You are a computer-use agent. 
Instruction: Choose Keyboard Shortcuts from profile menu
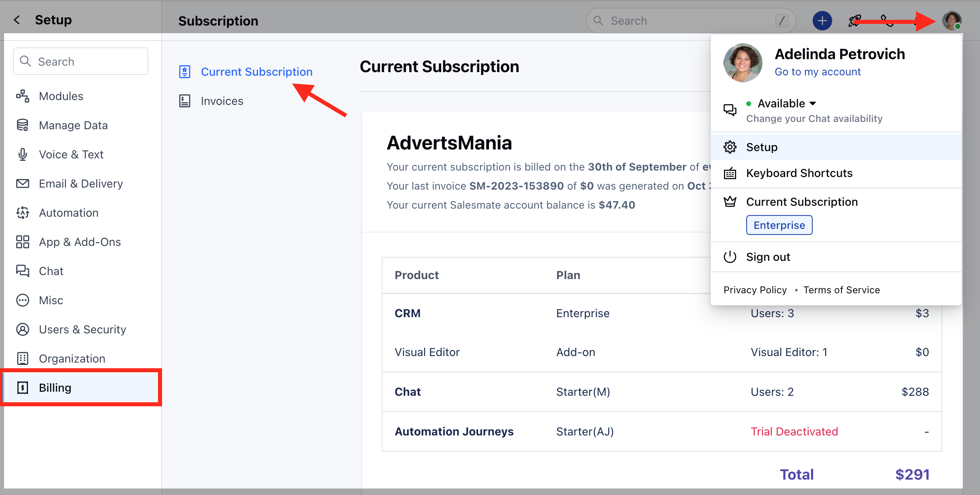point(799,173)
